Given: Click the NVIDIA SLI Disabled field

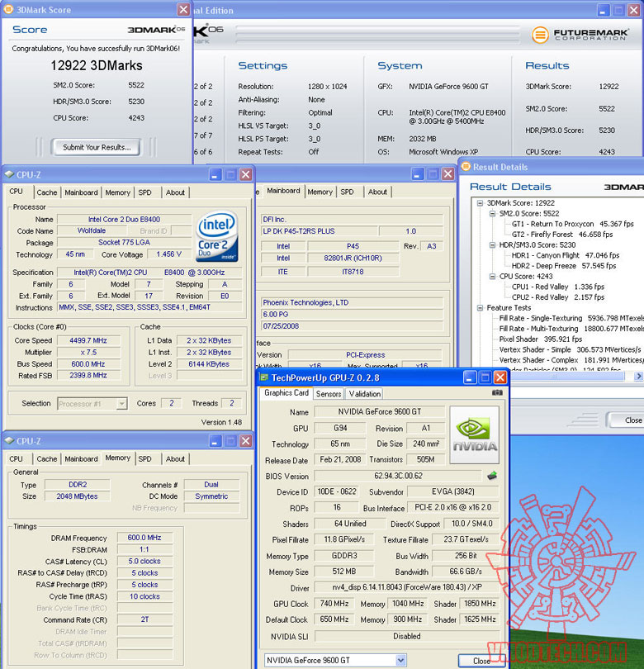Looking at the screenshot, I should 406,636.
